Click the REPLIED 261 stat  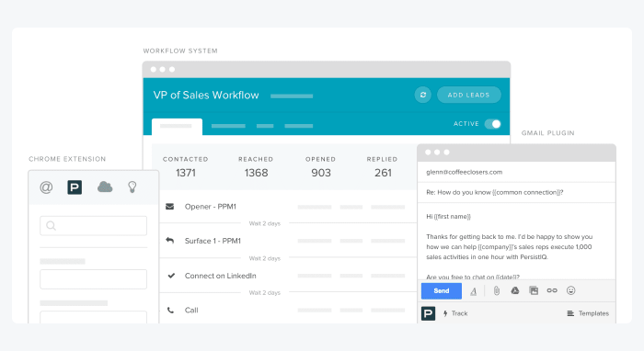pyautogui.click(x=383, y=167)
